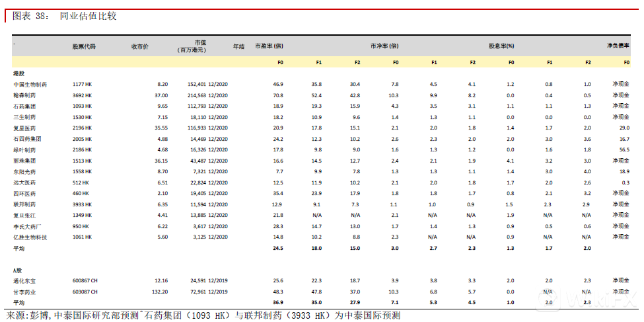The image size is (644, 322).
Task: Select market cap value 116,933
Action: tap(197, 128)
